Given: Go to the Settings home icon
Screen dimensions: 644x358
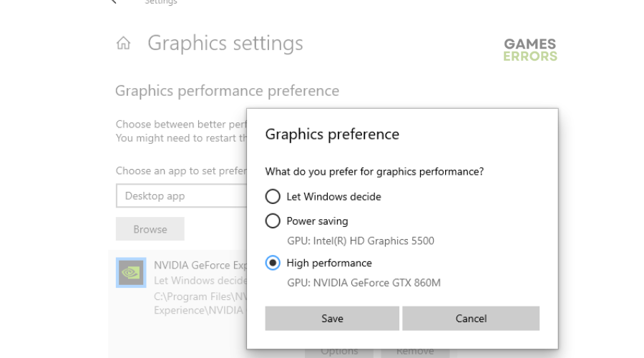Looking at the screenshot, I should (123, 43).
